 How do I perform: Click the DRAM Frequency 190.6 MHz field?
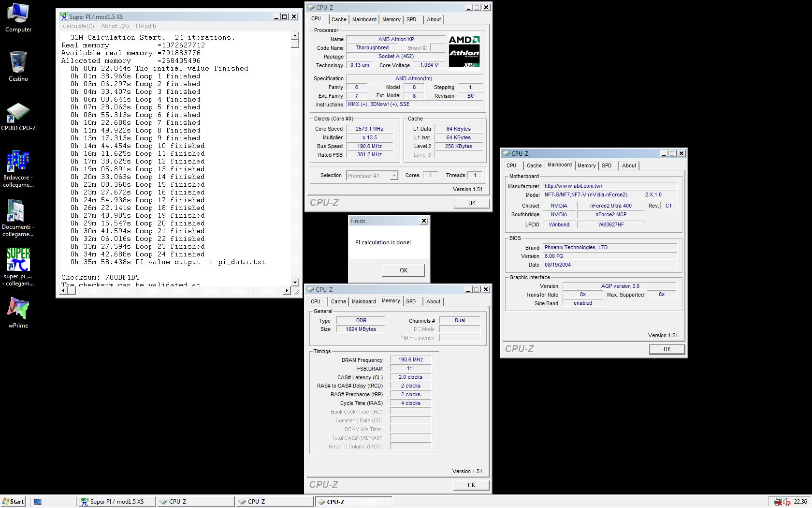click(x=410, y=360)
